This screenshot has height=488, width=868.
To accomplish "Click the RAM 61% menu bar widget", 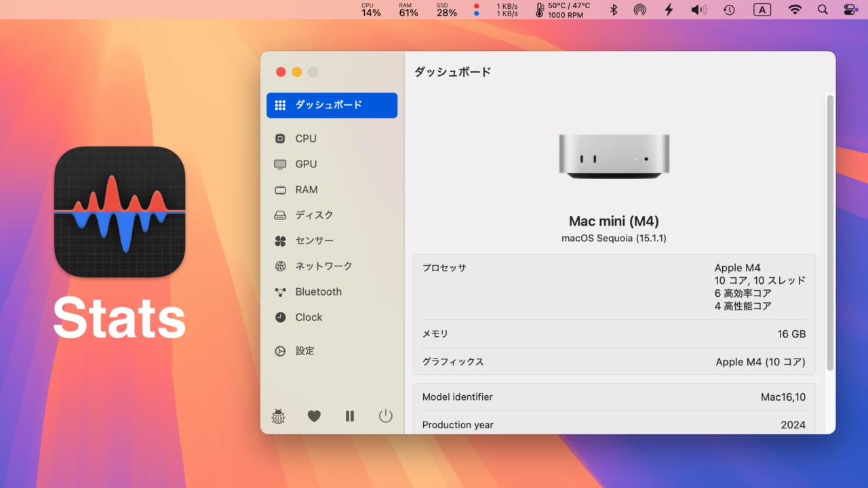I will click(408, 9).
